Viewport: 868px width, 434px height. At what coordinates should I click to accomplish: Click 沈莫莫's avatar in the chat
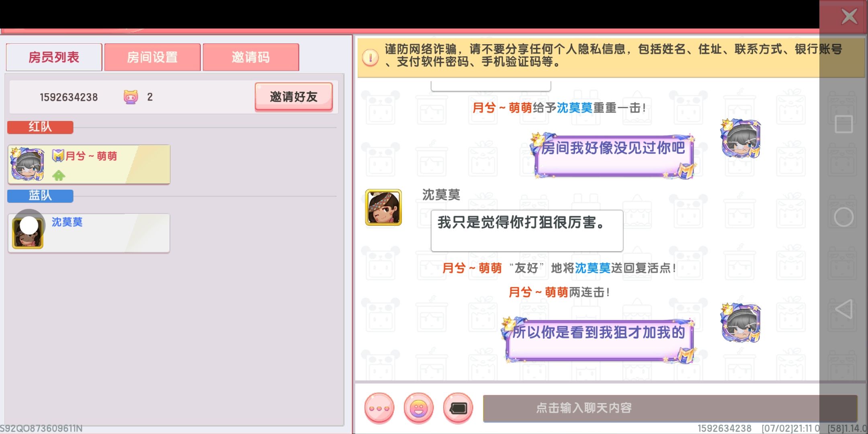coord(383,207)
